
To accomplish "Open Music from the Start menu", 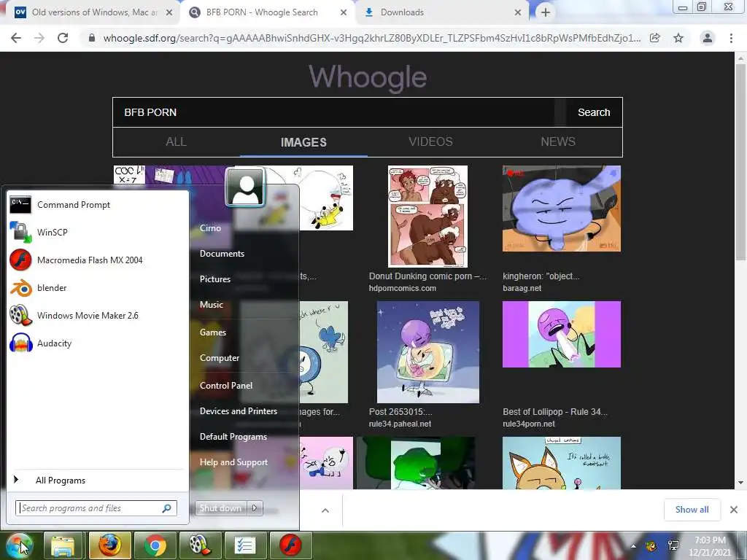I will (x=212, y=305).
